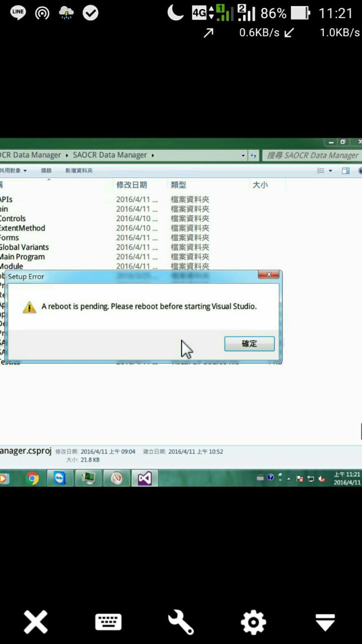This screenshot has height=644, width=362.
Task: Open the wrench actions icon in bottom bar
Action: 181,622
